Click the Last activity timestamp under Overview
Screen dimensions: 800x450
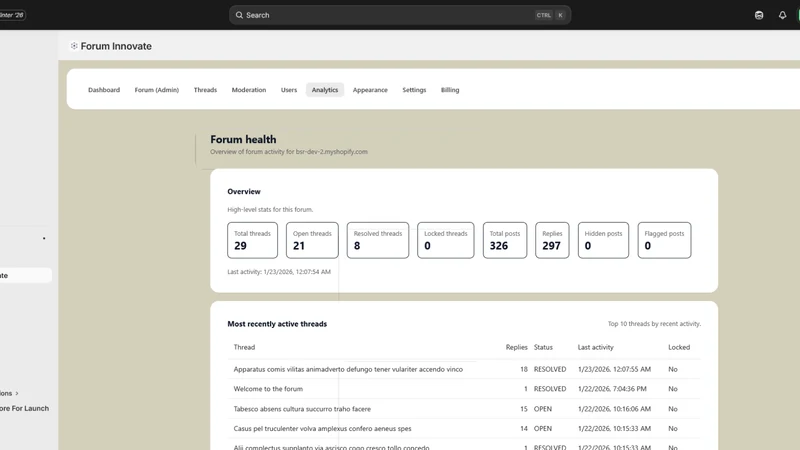279,272
